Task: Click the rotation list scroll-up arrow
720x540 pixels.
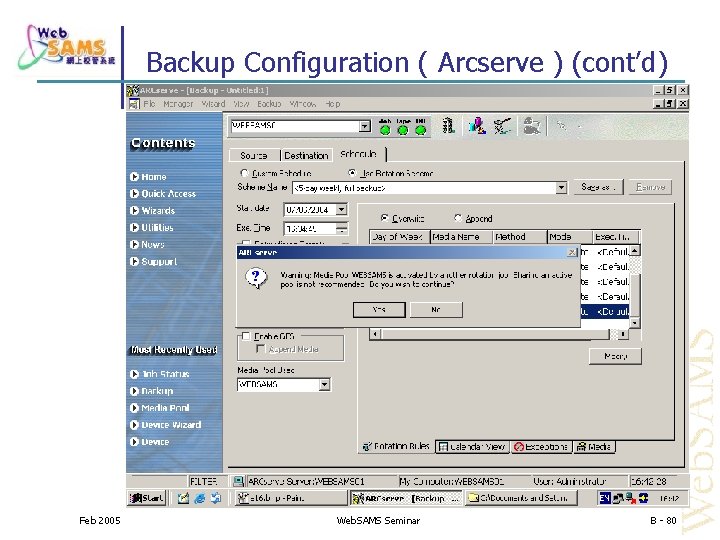Action: coord(635,251)
